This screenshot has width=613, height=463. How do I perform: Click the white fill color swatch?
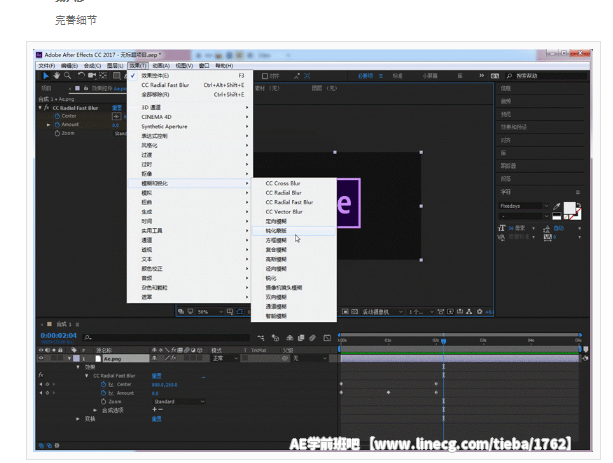[x=569, y=208]
